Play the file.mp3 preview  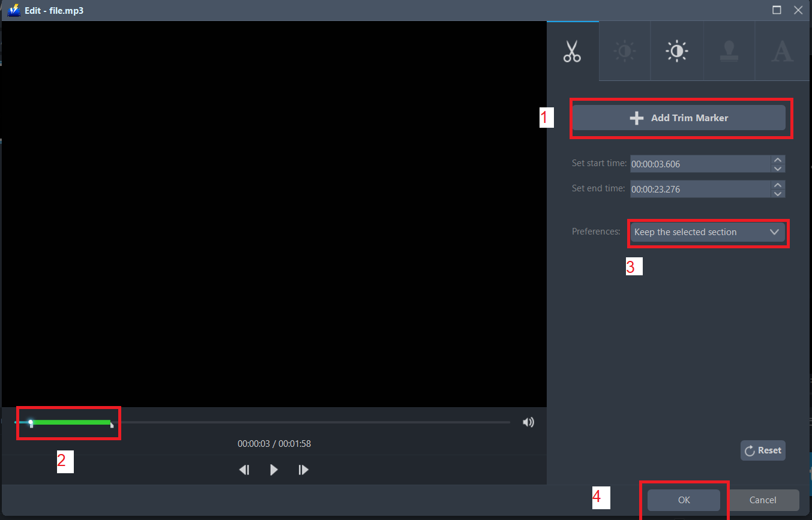274,470
